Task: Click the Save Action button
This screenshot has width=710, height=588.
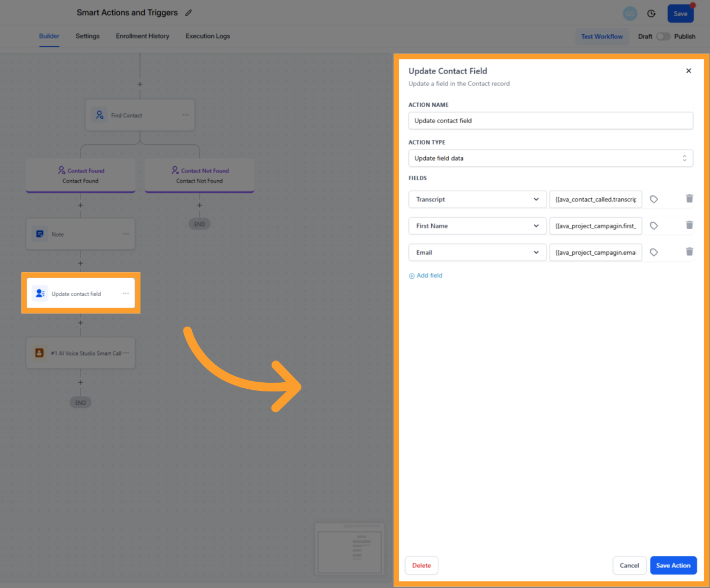Action: coord(673,565)
